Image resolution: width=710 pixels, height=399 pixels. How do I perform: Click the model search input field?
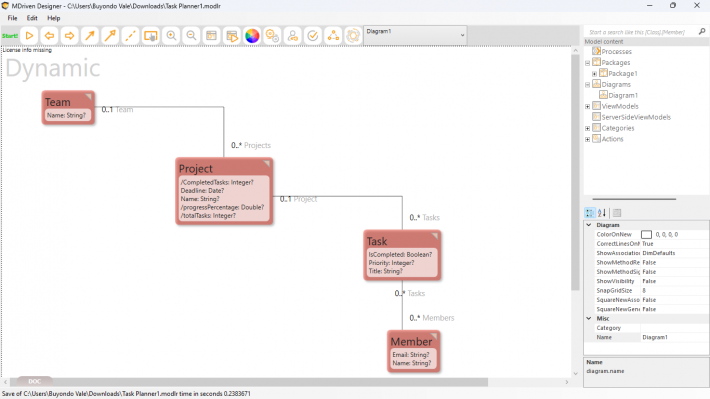click(x=641, y=32)
